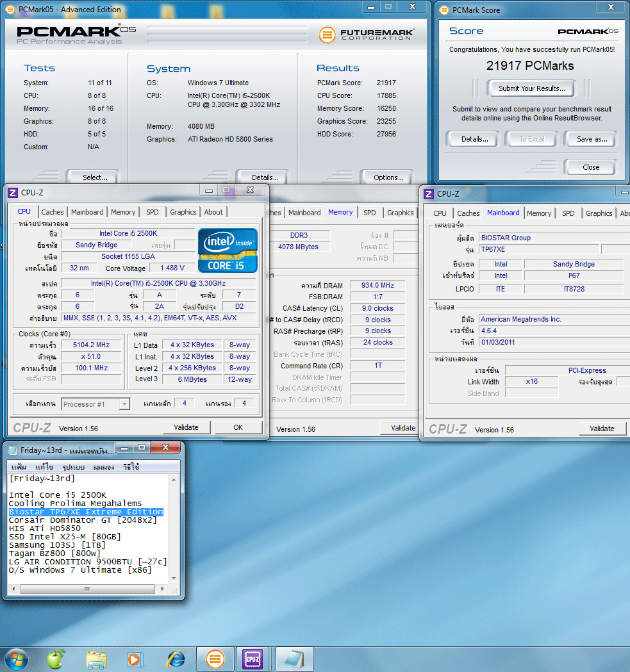Click the Corsair Dominator GT line in Notepad

[83, 520]
